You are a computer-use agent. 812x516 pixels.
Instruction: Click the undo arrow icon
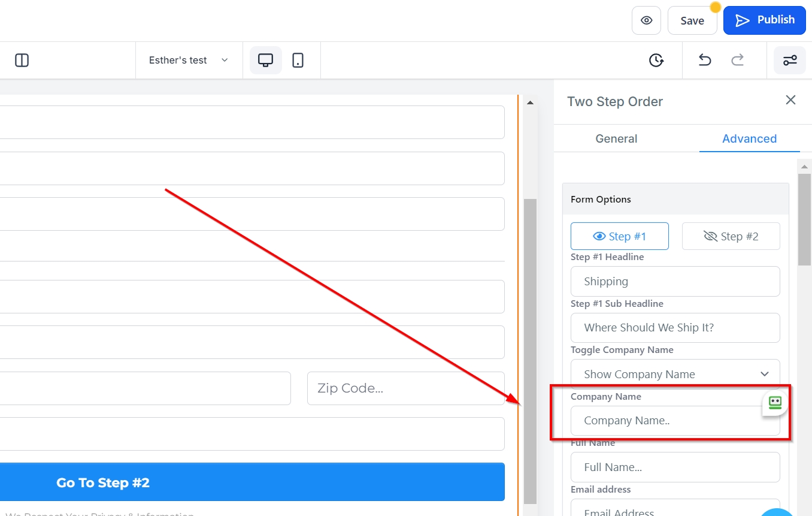[705, 60]
